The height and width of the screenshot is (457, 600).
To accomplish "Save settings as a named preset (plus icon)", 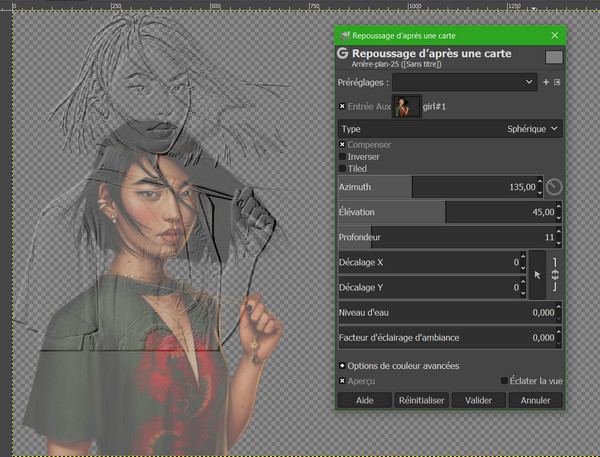I will (546, 82).
